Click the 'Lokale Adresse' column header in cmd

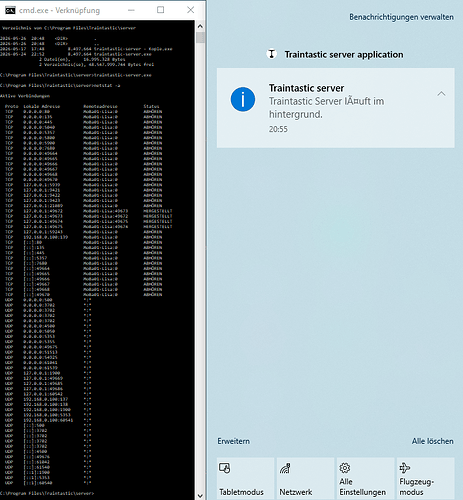coord(42,106)
